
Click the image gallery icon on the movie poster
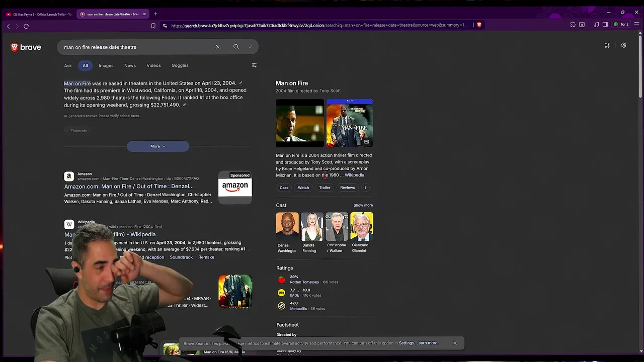(x=367, y=142)
